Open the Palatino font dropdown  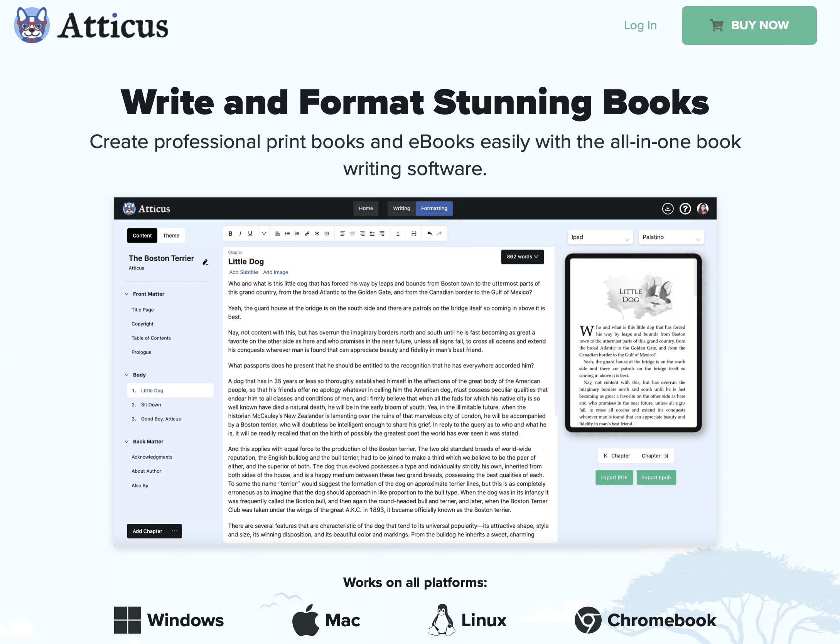pos(670,238)
